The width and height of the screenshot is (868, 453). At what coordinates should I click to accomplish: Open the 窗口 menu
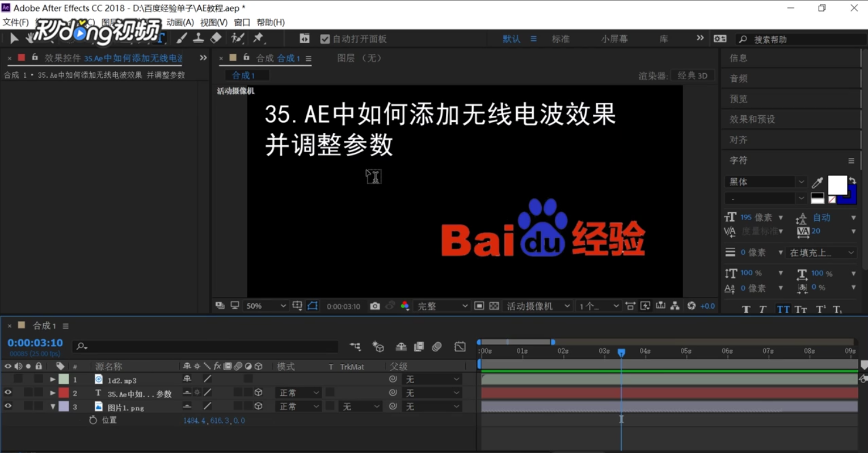click(242, 22)
